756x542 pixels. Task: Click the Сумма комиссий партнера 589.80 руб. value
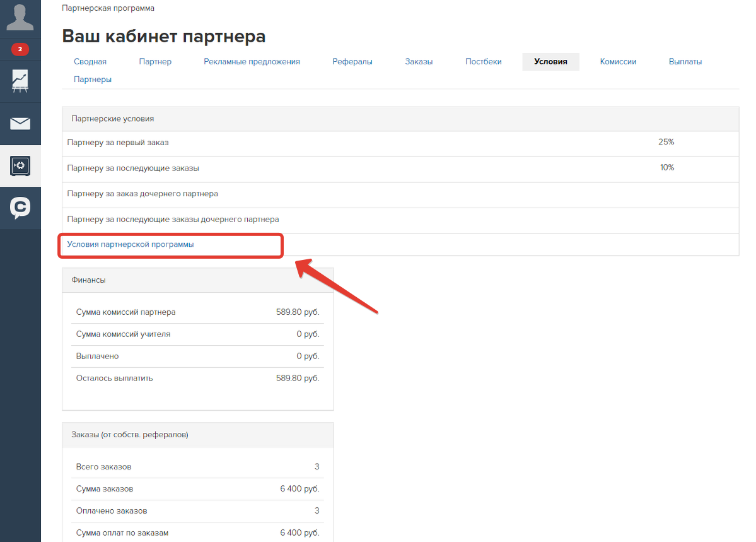point(298,312)
